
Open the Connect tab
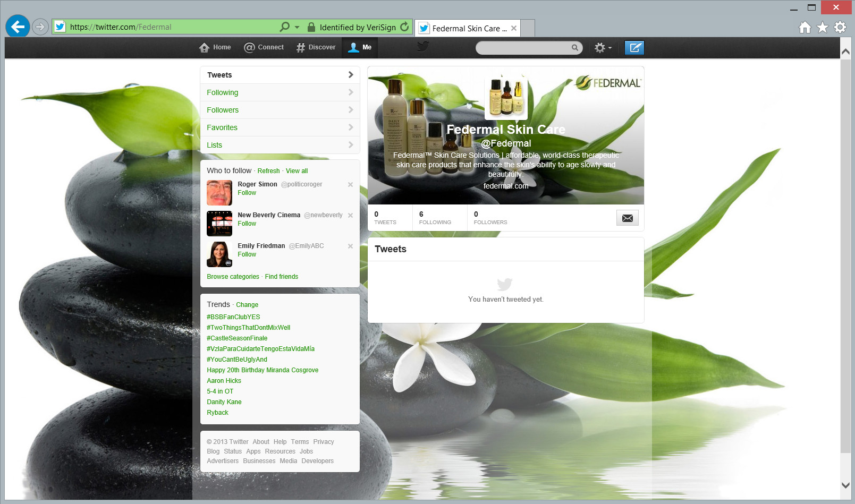click(264, 47)
